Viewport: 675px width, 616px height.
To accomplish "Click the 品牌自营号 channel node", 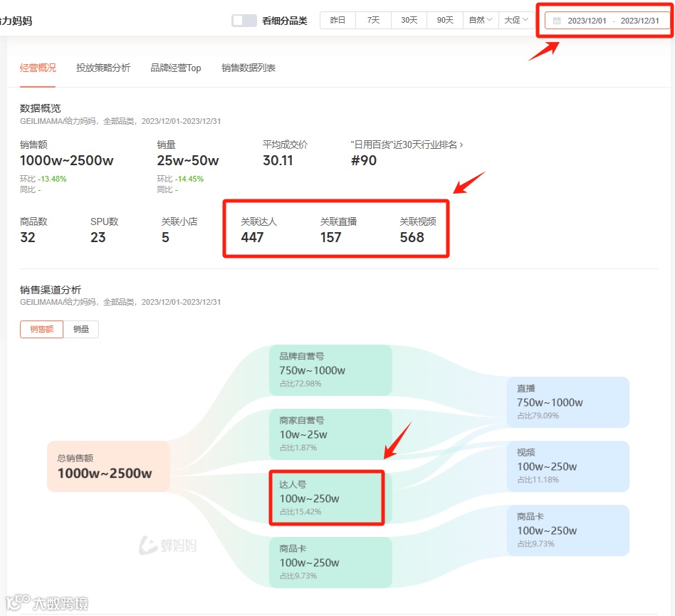I will [330, 370].
